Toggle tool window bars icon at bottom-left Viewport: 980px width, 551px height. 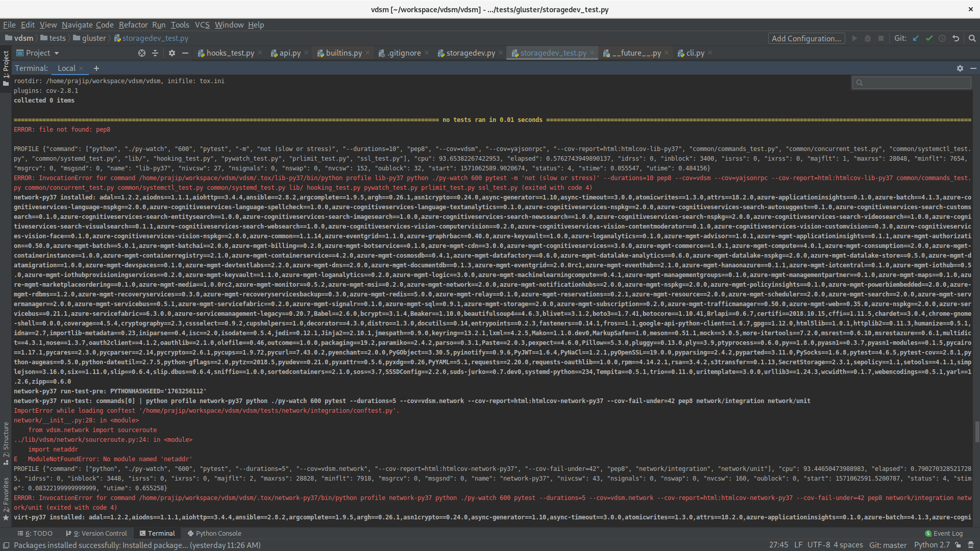[6, 545]
